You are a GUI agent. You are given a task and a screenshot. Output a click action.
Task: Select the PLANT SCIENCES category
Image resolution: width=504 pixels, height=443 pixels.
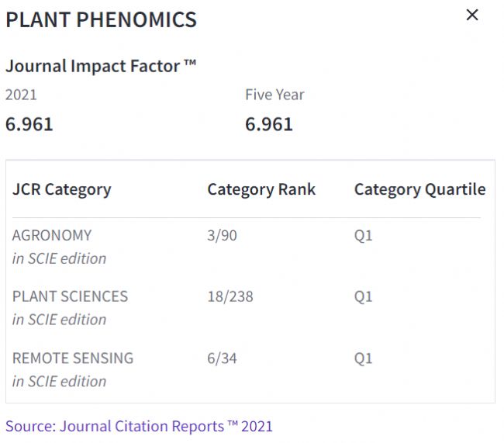click(70, 296)
